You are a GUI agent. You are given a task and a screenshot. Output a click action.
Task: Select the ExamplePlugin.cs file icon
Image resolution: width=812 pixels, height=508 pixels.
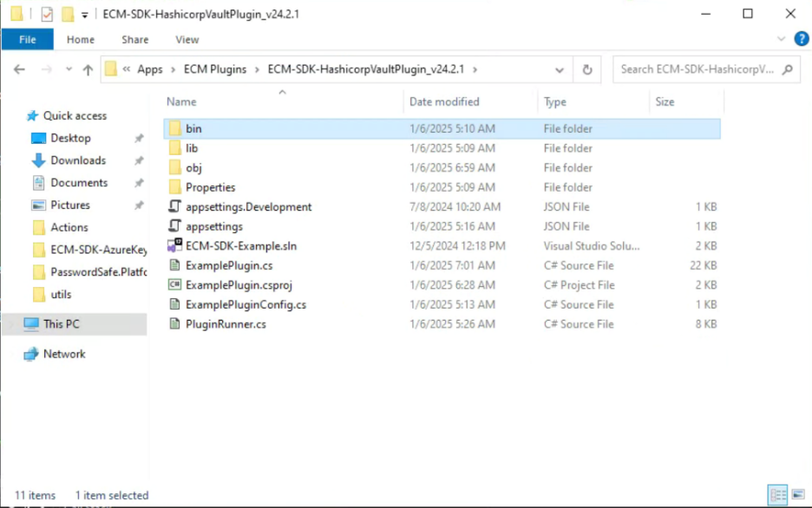click(175, 265)
